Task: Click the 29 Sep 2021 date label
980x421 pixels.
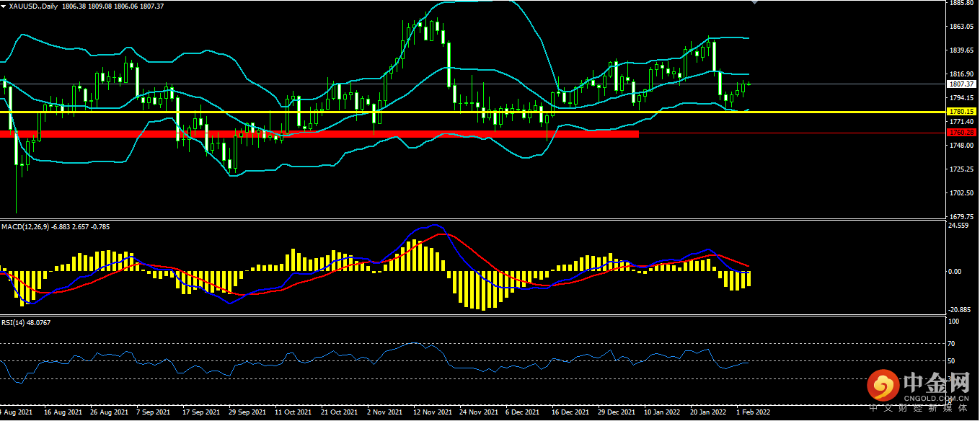Action: click(247, 413)
